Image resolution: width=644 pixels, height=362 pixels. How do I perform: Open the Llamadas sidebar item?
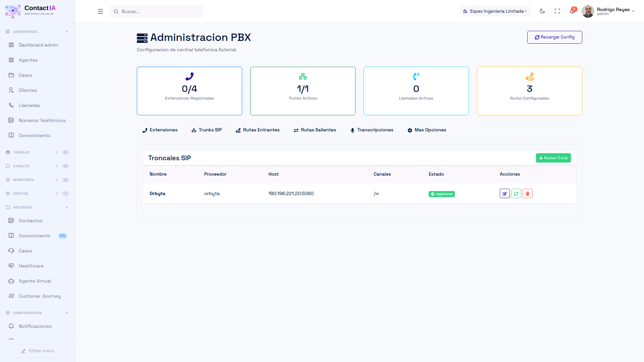(x=29, y=105)
